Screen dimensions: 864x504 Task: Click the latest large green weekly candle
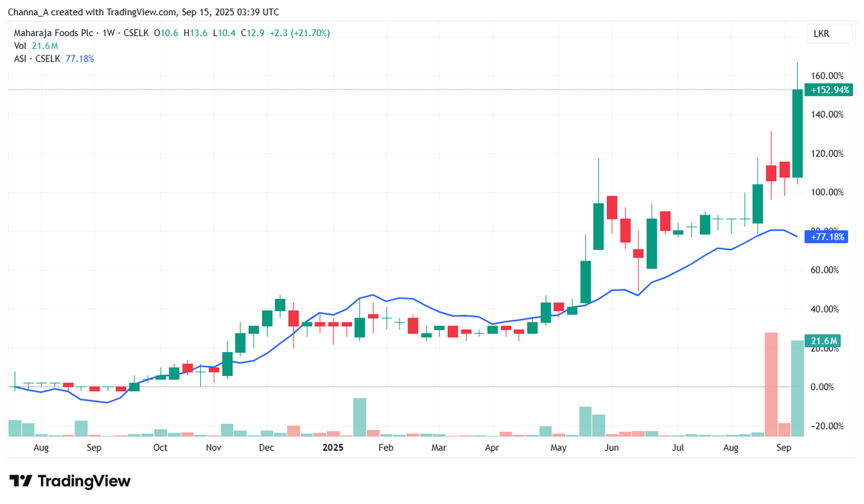coord(797,133)
